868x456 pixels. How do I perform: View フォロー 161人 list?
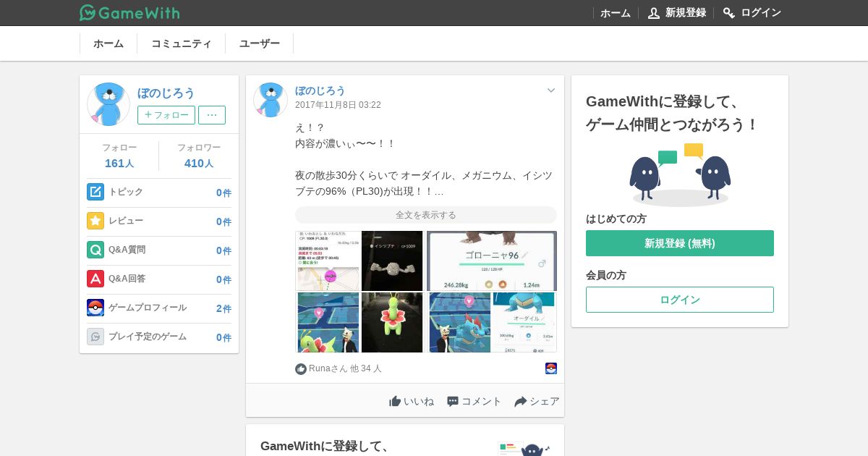point(119,156)
